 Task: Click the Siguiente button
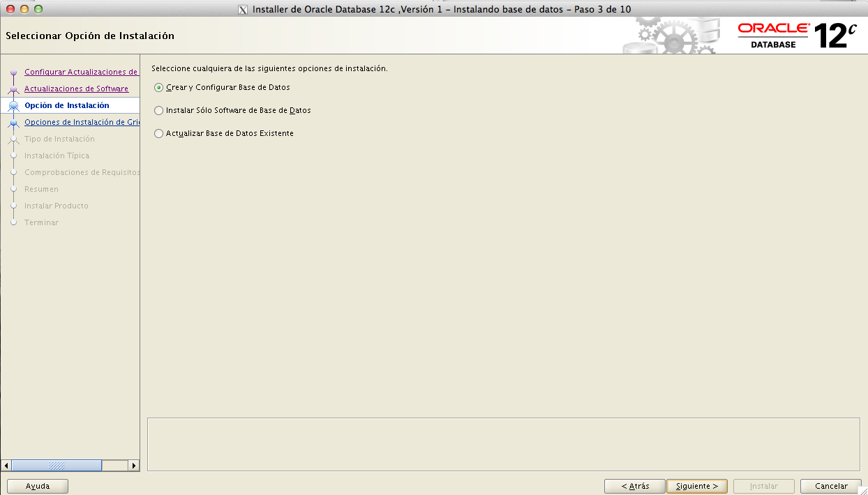pyautogui.click(x=696, y=486)
